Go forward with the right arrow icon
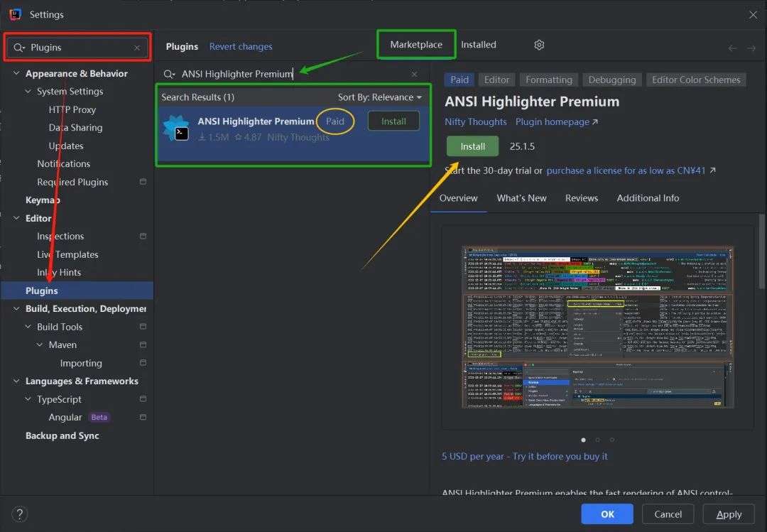This screenshot has height=532, width=767. coord(751,48)
